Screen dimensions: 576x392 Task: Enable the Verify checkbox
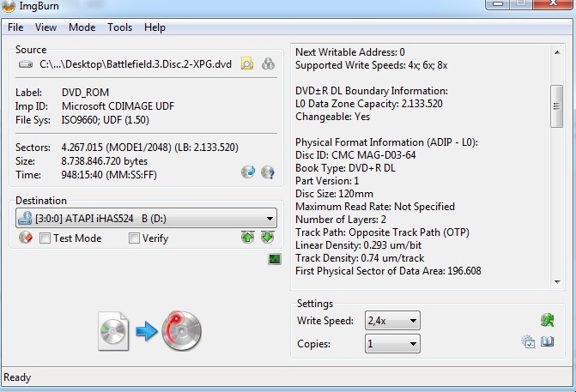coord(134,238)
